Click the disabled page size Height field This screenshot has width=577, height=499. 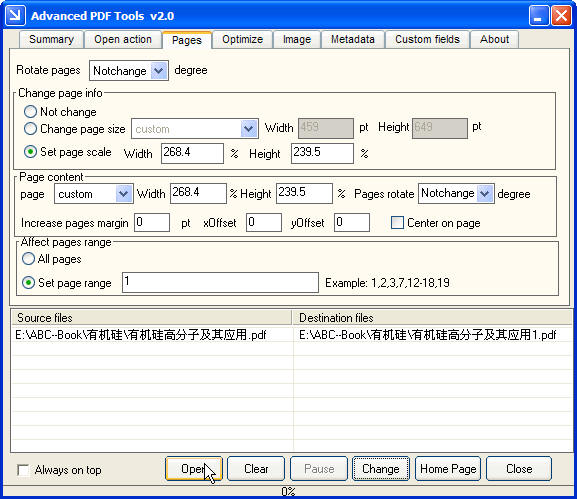(x=440, y=128)
